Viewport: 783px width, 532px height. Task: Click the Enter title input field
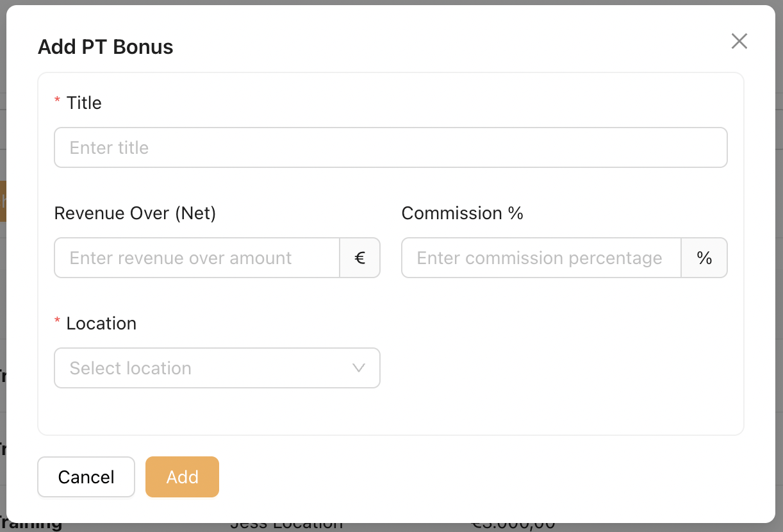click(390, 148)
